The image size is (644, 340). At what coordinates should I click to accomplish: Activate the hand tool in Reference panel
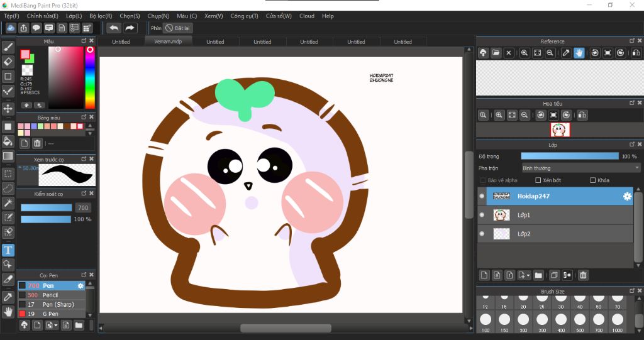click(x=579, y=53)
